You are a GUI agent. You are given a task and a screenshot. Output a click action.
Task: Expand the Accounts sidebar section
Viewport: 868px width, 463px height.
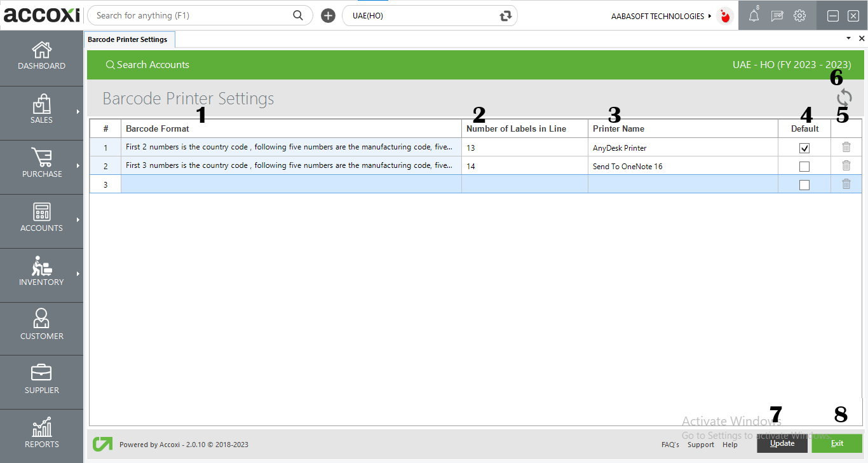(x=41, y=221)
